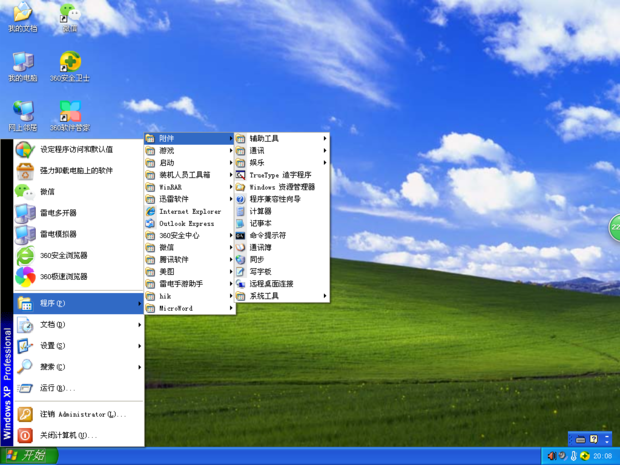This screenshot has width=620, height=465.
Task: Open WinRAR folder menu item
Action: (190, 187)
